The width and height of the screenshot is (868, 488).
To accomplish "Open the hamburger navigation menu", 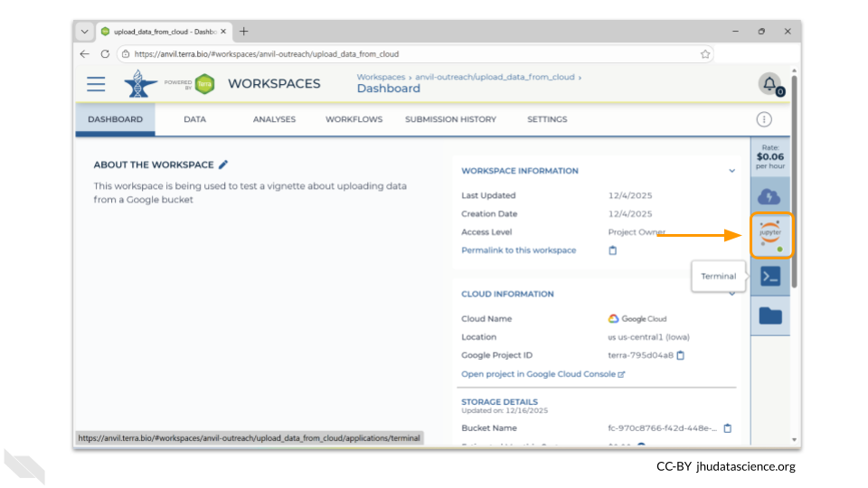I will 96,84.
